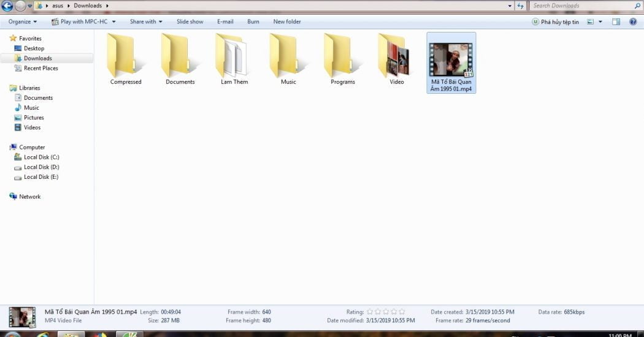Click Data rate 685kbps value

coord(574,312)
